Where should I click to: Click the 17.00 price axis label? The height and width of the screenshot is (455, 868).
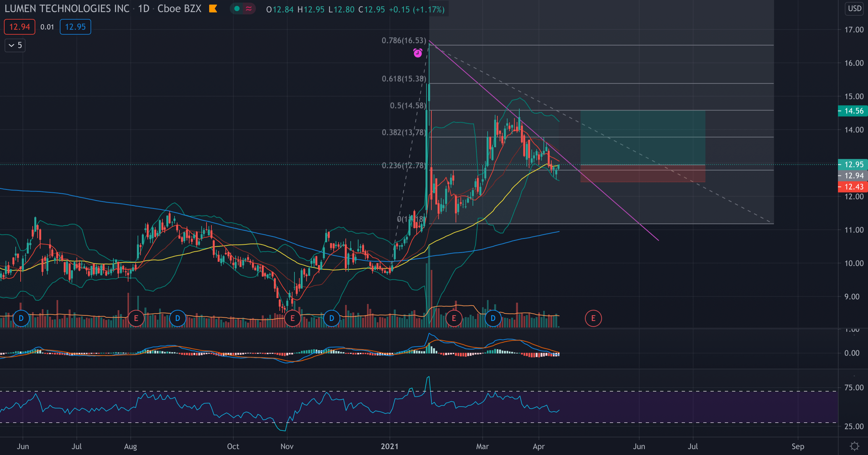[x=854, y=30]
